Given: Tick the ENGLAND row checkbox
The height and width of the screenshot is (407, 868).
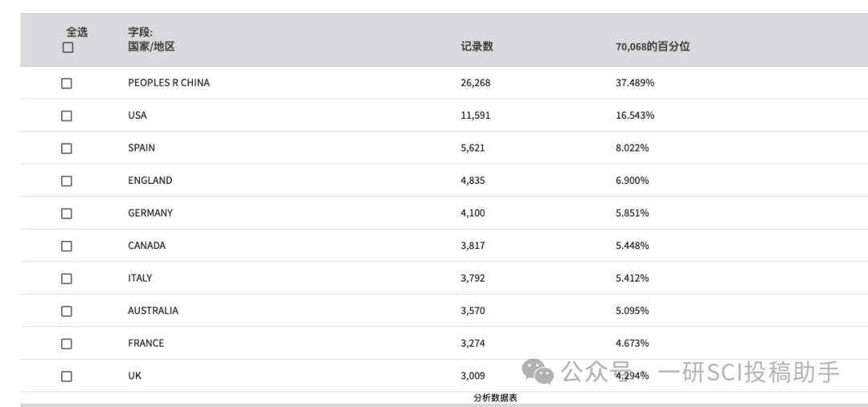Looking at the screenshot, I should [67, 181].
